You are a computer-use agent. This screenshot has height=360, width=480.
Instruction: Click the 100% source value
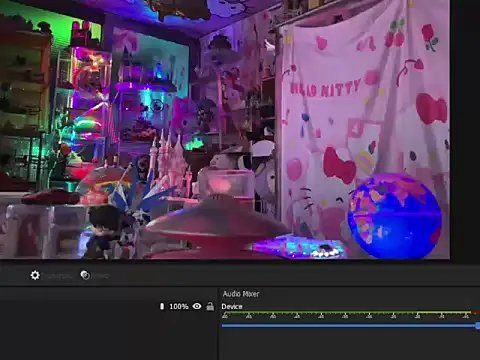[179, 306]
